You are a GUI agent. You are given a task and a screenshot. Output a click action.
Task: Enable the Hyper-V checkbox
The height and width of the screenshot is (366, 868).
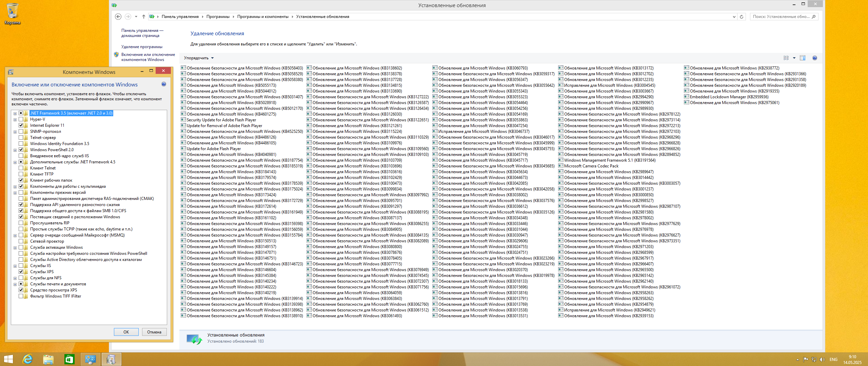click(21, 119)
